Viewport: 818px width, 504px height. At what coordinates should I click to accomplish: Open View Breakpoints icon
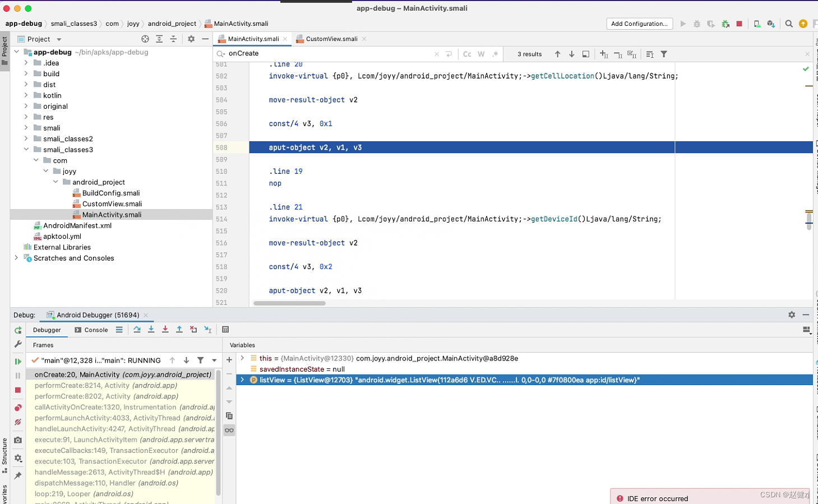18,408
